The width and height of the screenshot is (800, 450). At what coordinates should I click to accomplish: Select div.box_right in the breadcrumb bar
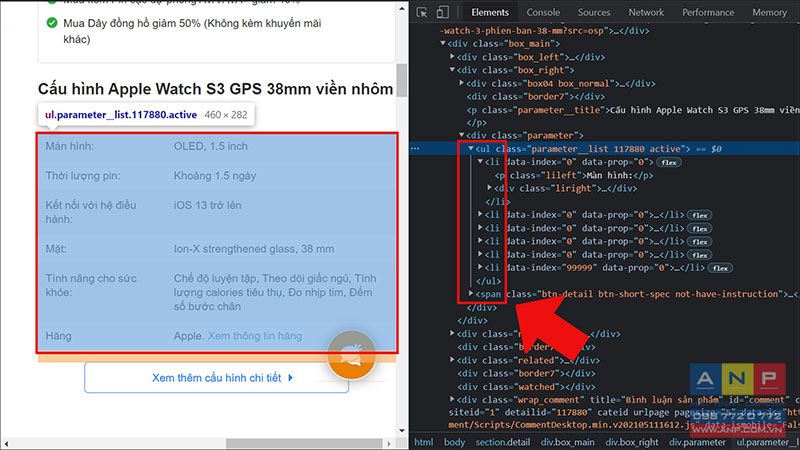(632, 442)
